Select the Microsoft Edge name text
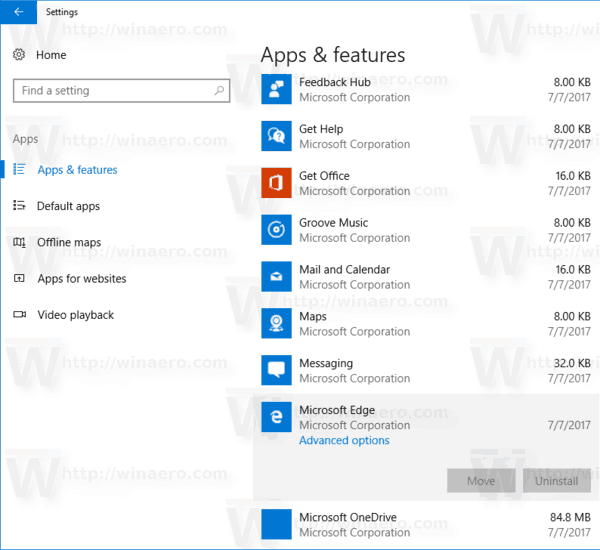The height and width of the screenshot is (550, 600). point(337,410)
